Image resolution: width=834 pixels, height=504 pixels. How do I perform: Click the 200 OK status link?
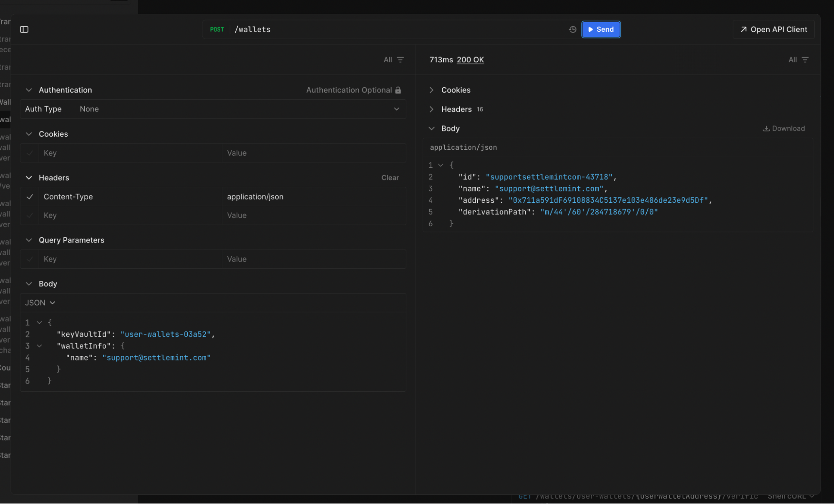coord(470,60)
